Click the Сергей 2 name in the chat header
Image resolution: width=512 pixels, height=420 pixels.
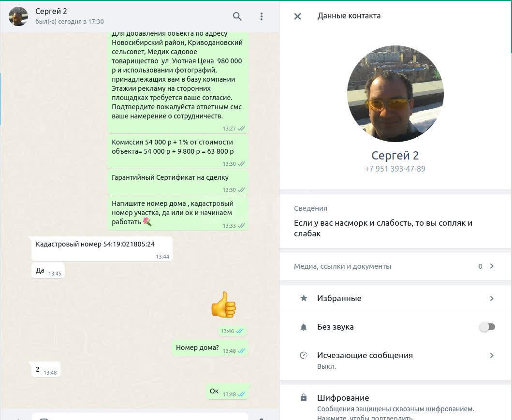tap(51, 12)
